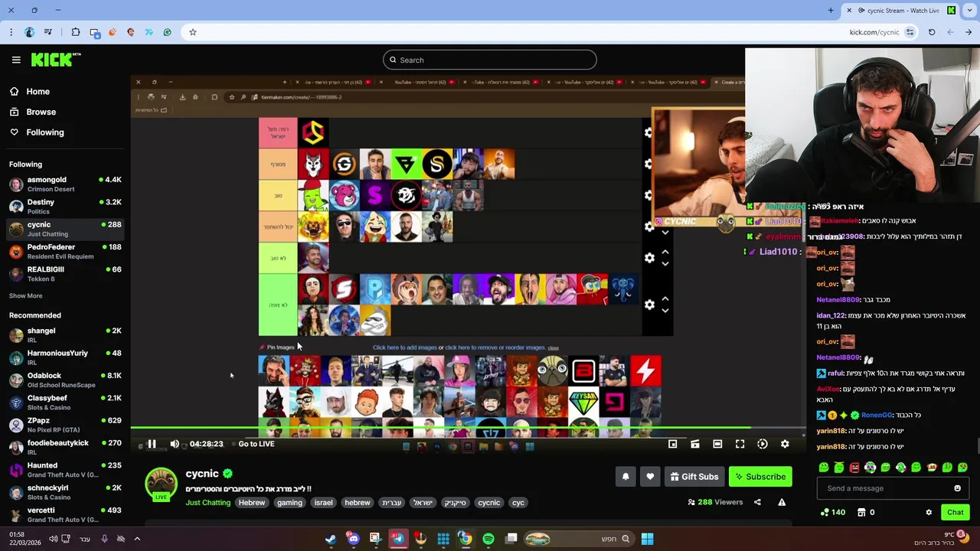Reload the browser page
Viewport: 980px width, 551px height.
[x=932, y=32]
